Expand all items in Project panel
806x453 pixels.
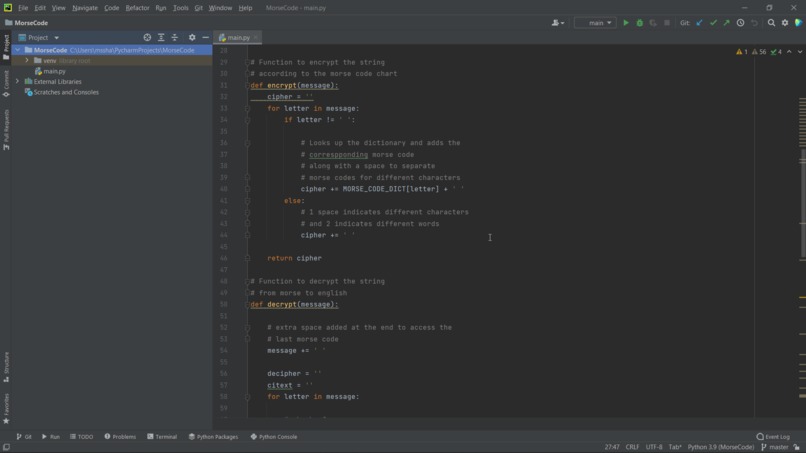click(x=161, y=38)
